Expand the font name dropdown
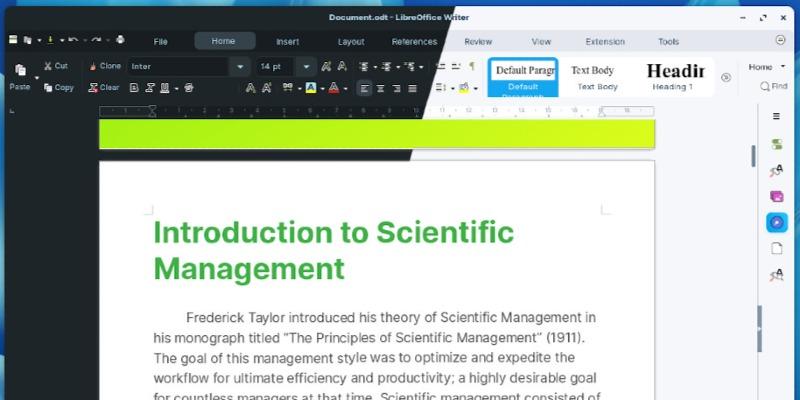Screen dimensions: 800x400 coord(240,67)
